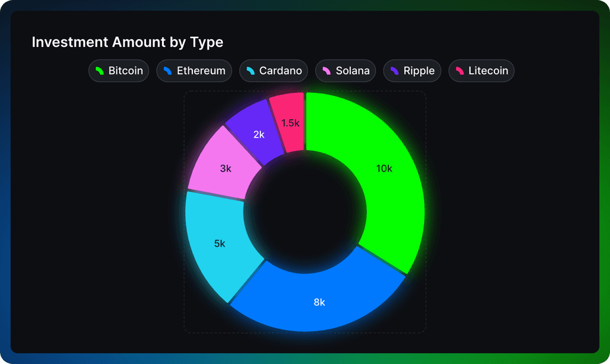Viewport: 610px width, 364px height.
Task: Toggle the Bitcoin legend chip visibility
Action: coord(119,70)
